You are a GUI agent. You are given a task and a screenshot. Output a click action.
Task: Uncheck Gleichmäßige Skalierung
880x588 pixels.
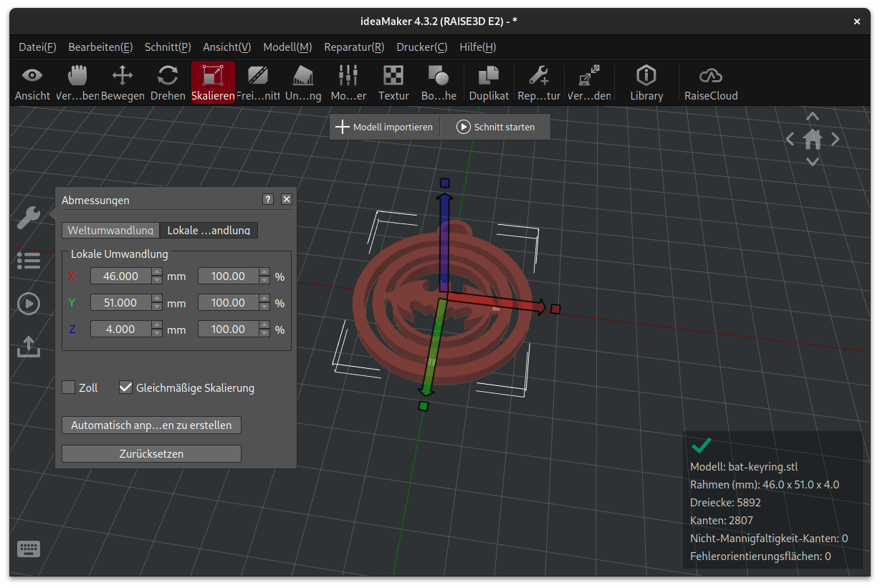(x=126, y=387)
